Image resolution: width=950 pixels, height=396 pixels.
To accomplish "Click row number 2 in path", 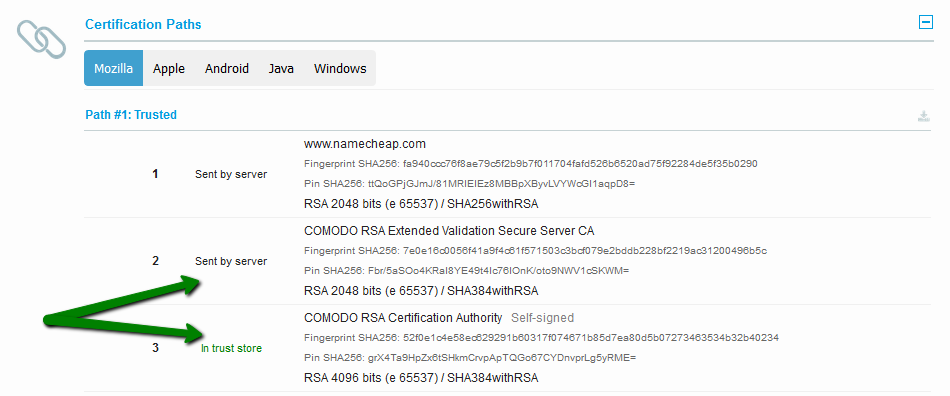I will pos(155,261).
